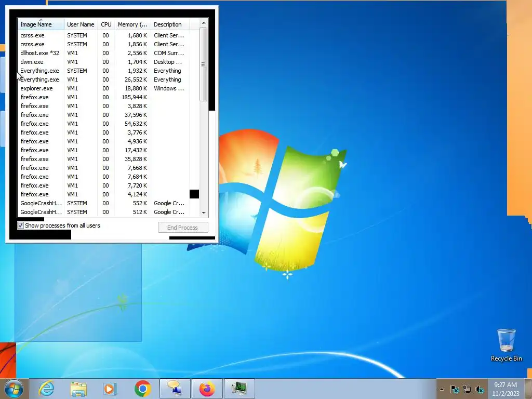Select Everything.exe using 26,552 K

pyautogui.click(x=103, y=79)
